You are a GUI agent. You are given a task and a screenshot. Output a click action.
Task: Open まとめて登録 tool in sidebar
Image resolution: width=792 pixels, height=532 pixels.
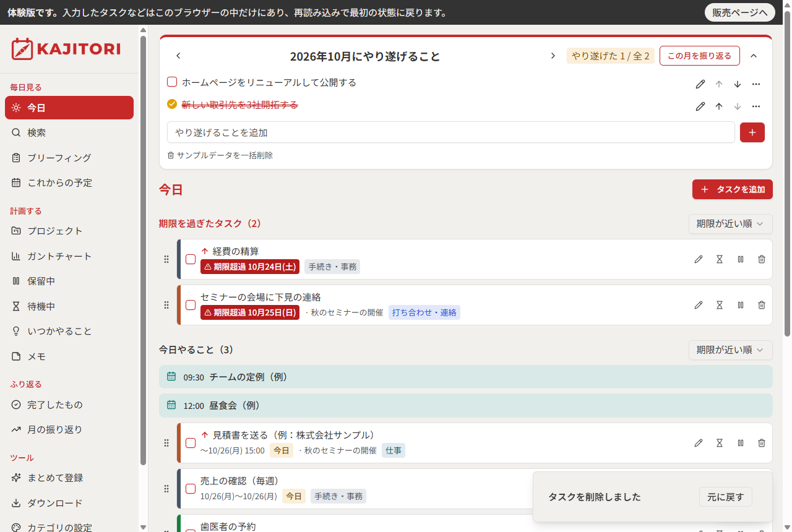point(69,478)
